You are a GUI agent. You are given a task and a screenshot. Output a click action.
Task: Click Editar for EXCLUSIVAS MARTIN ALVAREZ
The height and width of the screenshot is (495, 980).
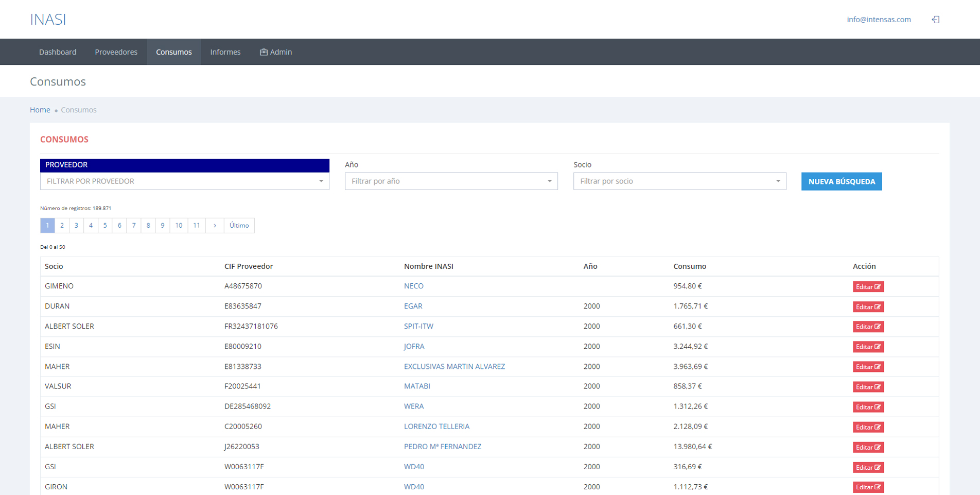(868, 367)
